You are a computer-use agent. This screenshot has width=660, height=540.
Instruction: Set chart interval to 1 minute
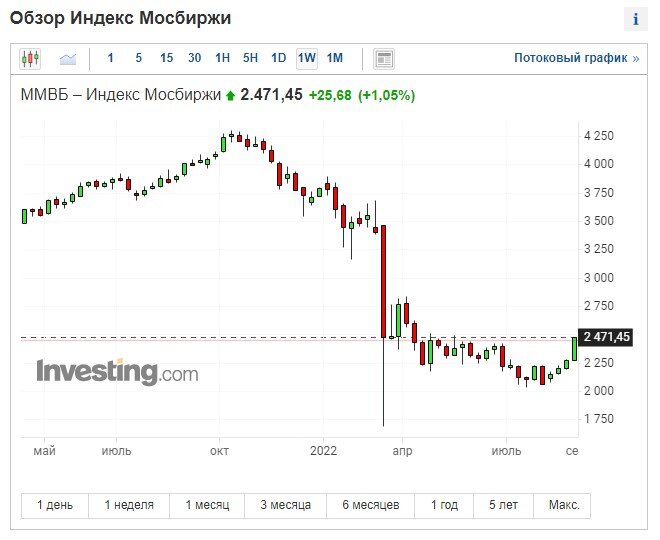coord(110,58)
